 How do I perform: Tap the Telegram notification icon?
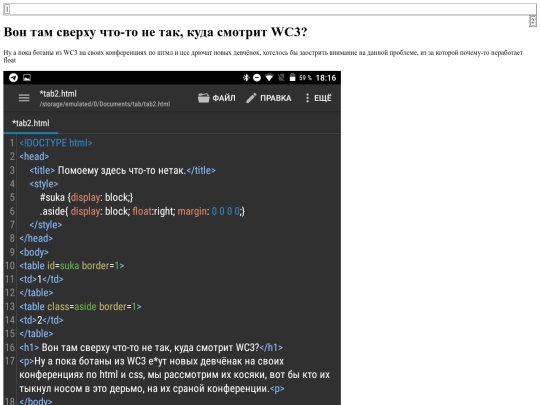pyautogui.click(x=13, y=78)
